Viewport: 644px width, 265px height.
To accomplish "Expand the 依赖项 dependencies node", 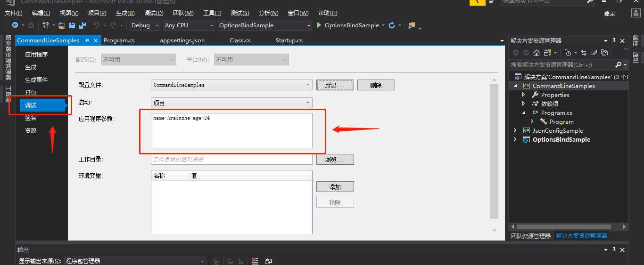I will point(524,104).
